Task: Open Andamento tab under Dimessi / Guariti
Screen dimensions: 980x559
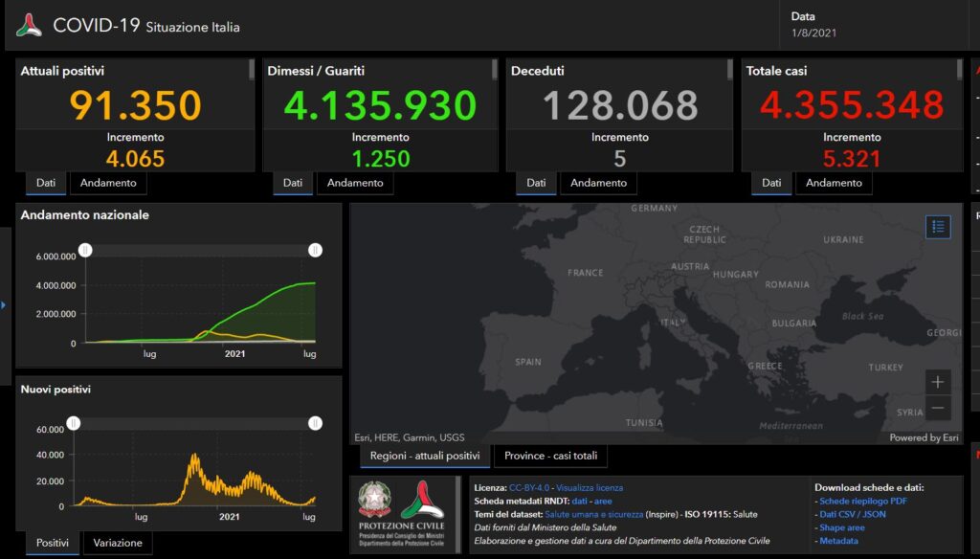Action: (x=355, y=183)
